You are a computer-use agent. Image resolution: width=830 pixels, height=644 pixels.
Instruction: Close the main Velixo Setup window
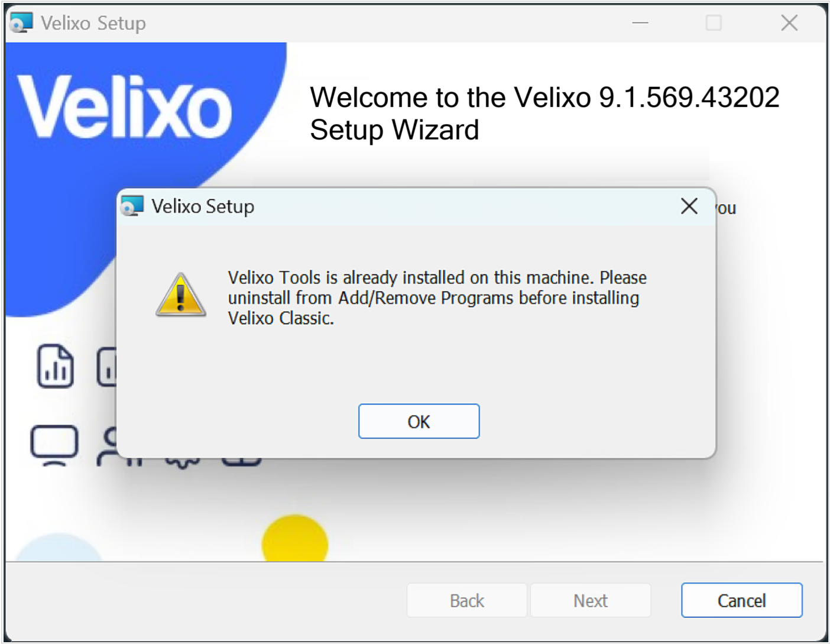789,23
